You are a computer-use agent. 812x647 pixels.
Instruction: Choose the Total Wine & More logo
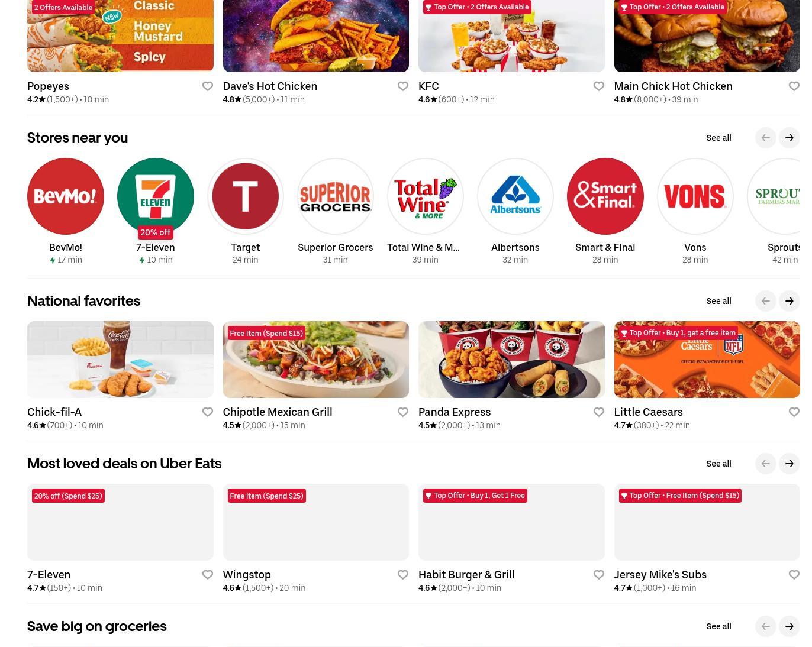(x=426, y=196)
